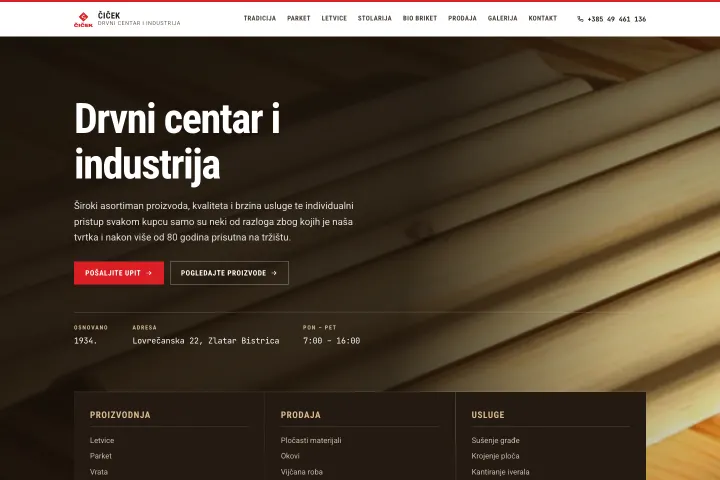
Task: Open the Stolarija navigation link
Action: coord(375,18)
